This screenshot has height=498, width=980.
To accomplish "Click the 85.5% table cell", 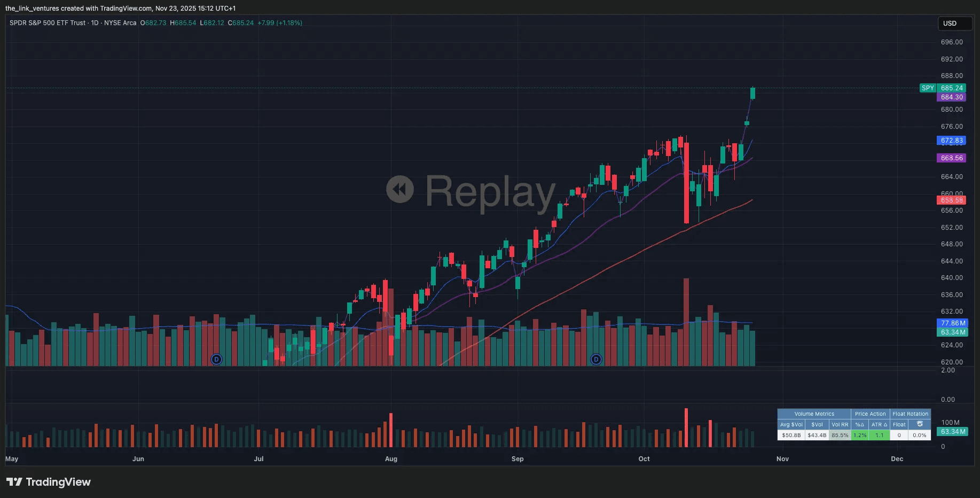I will click(840, 435).
